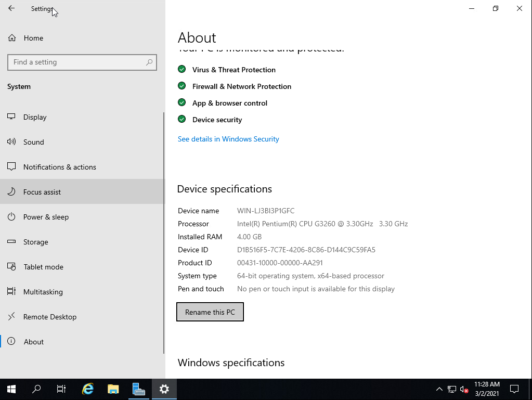The height and width of the screenshot is (400, 532).
Task: Click the sidebar vertical scrollbar
Action: click(x=164, y=233)
